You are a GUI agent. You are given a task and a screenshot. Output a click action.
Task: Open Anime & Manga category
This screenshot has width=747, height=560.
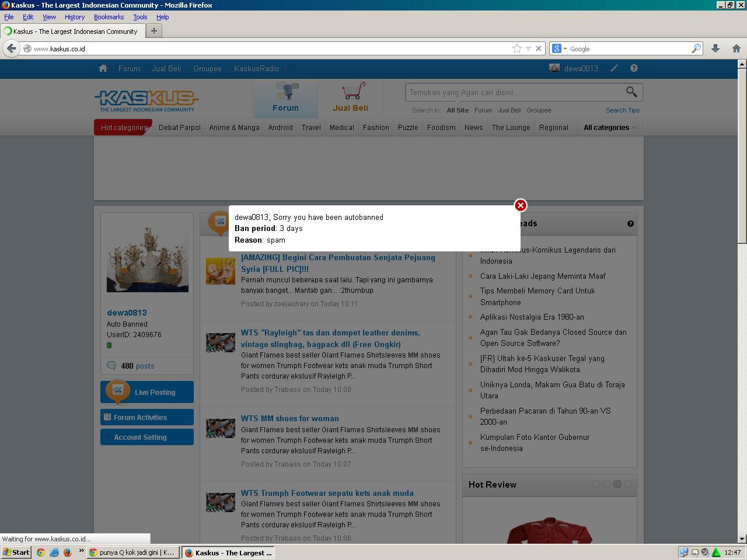[234, 127]
